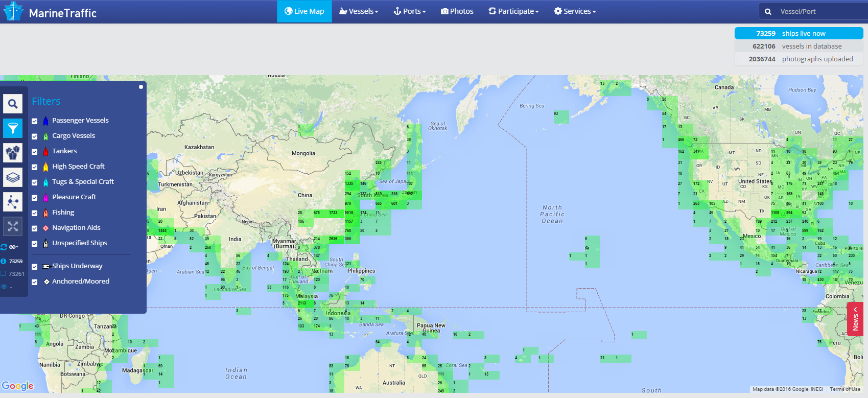This screenshot has width=868, height=398.
Task: Click the Ships Underway arrow icon
Action: (x=46, y=266)
